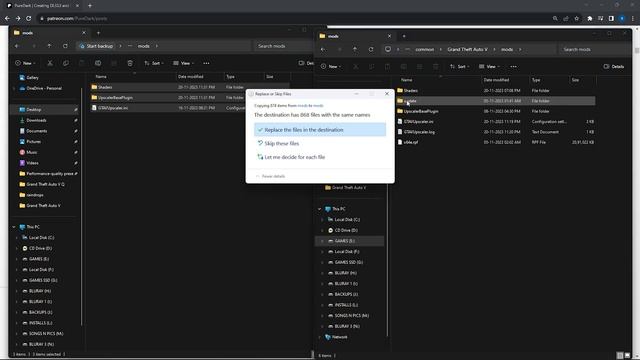Viewport: 640px width, 360px height.
Task: Open the source mods link in dialog
Action: pyautogui.click(x=302, y=106)
